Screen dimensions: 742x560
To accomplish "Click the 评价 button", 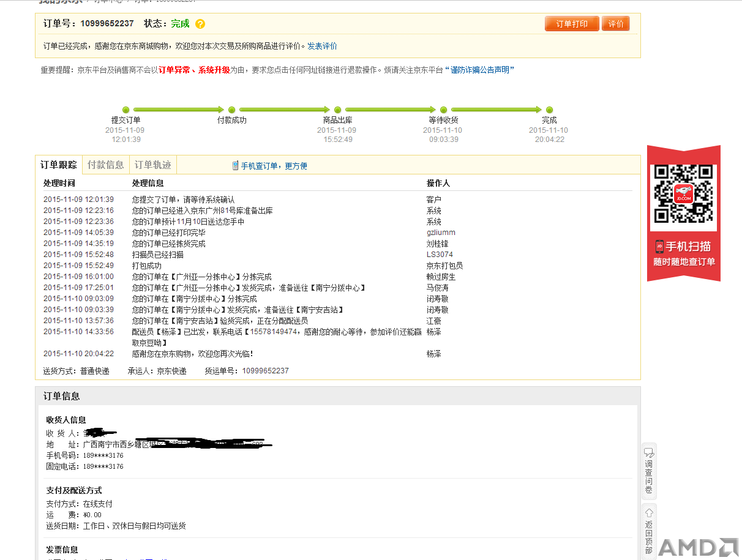I will pyautogui.click(x=616, y=24).
